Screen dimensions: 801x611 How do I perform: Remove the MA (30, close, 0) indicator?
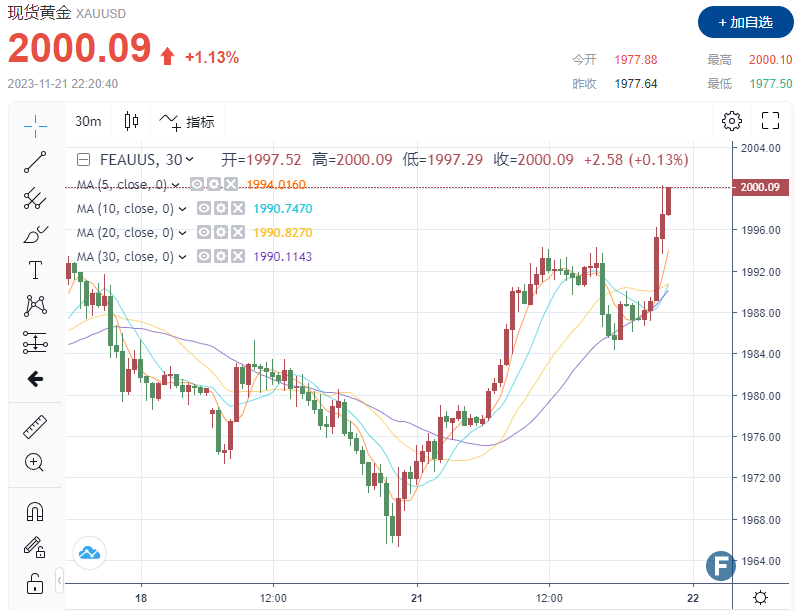(237, 257)
